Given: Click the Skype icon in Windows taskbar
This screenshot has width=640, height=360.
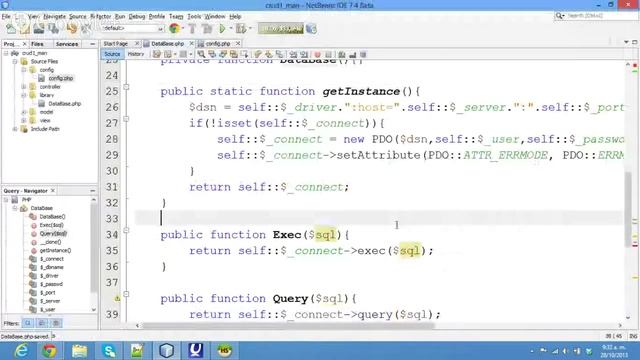Looking at the screenshot, I should (109, 351).
